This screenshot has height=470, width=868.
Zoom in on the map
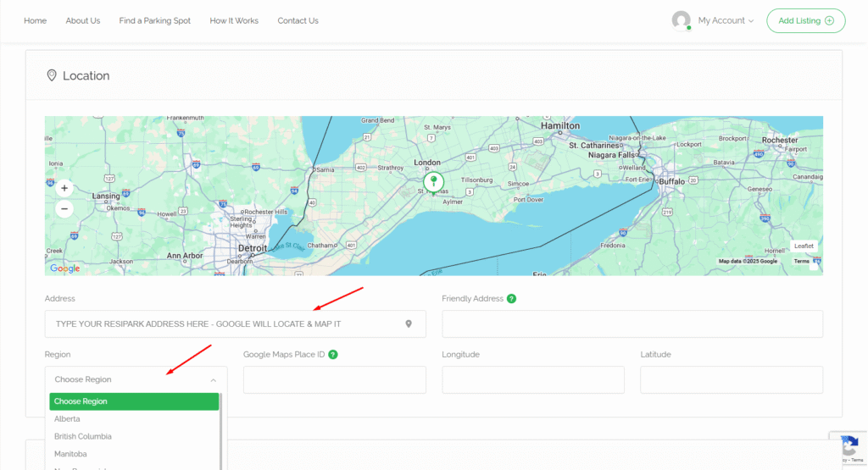tap(64, 188)
